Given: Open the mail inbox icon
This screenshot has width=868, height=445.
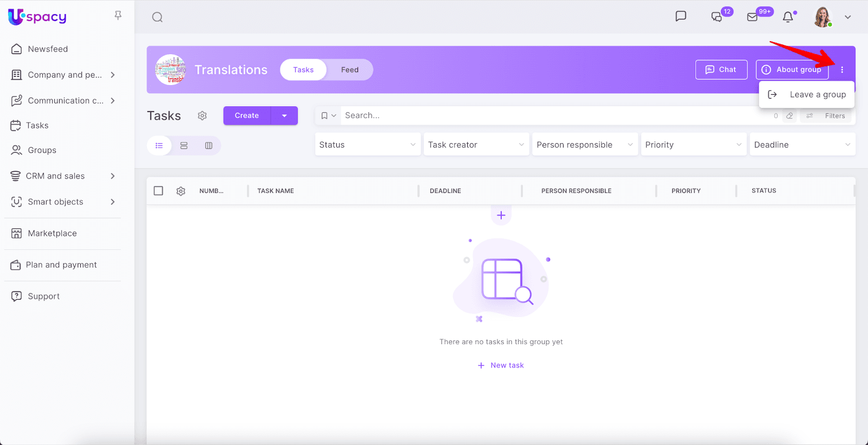Looking at the screenshot, I should pyautogui.click(x=752, y=17).
